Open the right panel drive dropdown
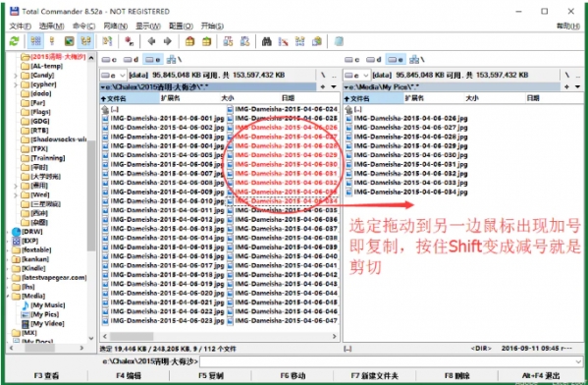 tap(356, 76)
